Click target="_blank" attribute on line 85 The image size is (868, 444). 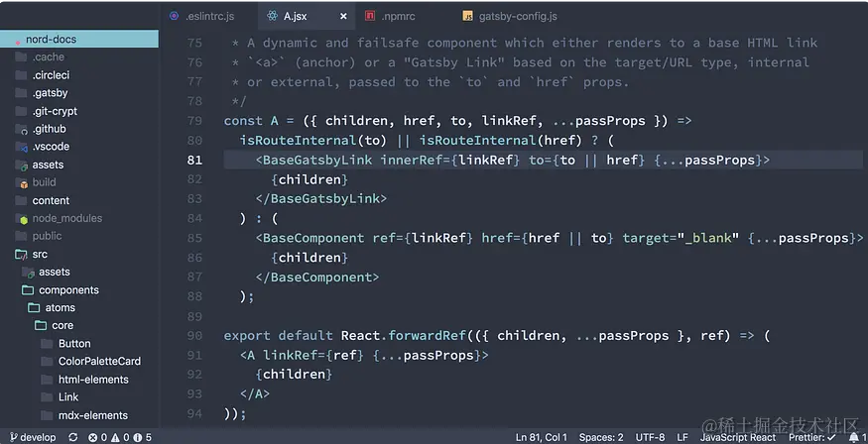point(681,238)
